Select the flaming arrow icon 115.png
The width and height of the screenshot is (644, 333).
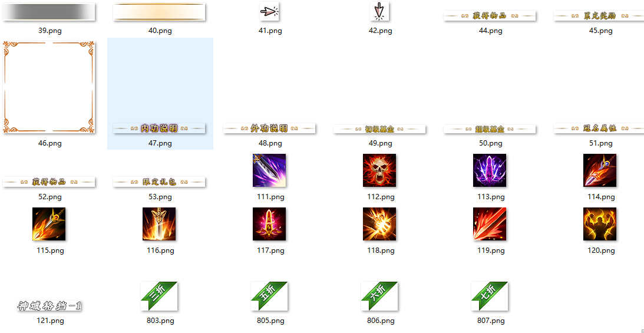click(x=49, y=224)
